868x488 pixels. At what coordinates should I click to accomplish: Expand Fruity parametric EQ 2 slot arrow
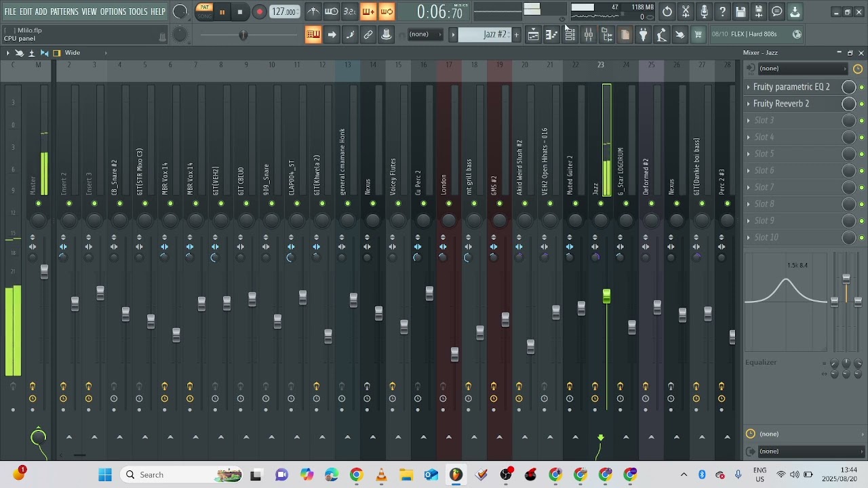[x=749, y=87]
